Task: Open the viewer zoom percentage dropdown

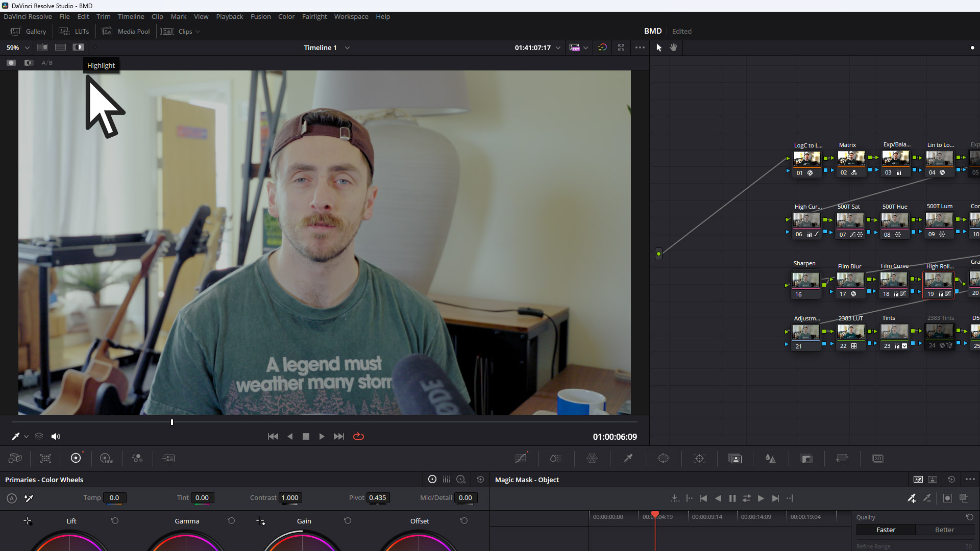Action: [x=27, y=47]
